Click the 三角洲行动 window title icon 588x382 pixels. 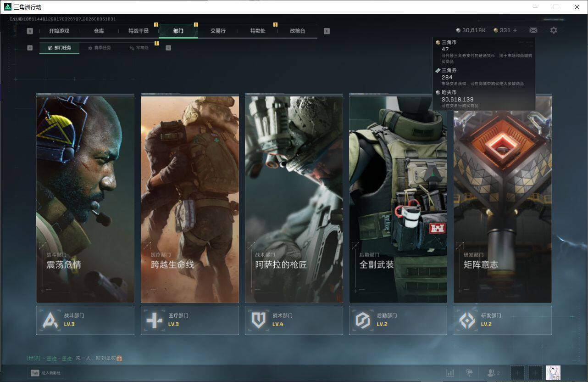click(7, 7)
